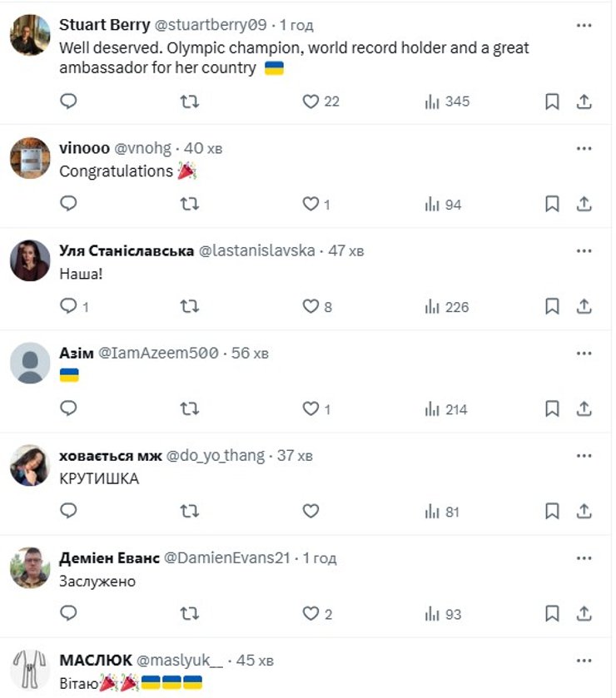Bookmark the Заслужено tweet
The image size is (616, 698).
point(551,614)
